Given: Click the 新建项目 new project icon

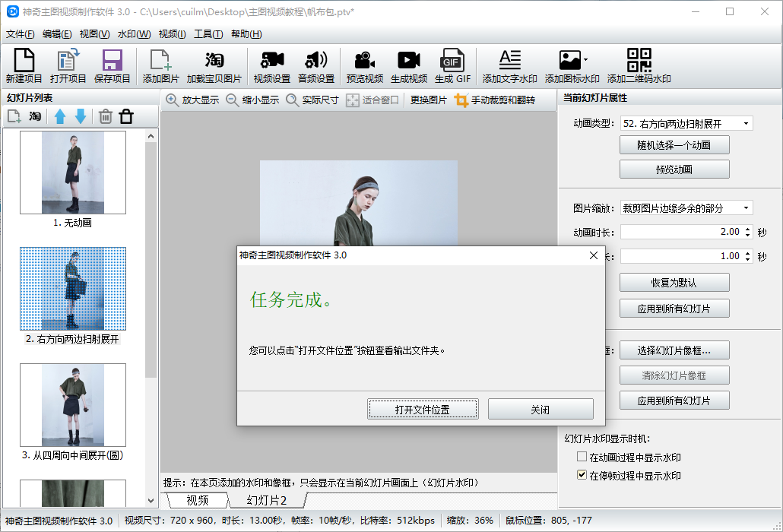Looking at the screenshot, I should tap(24, 65).
